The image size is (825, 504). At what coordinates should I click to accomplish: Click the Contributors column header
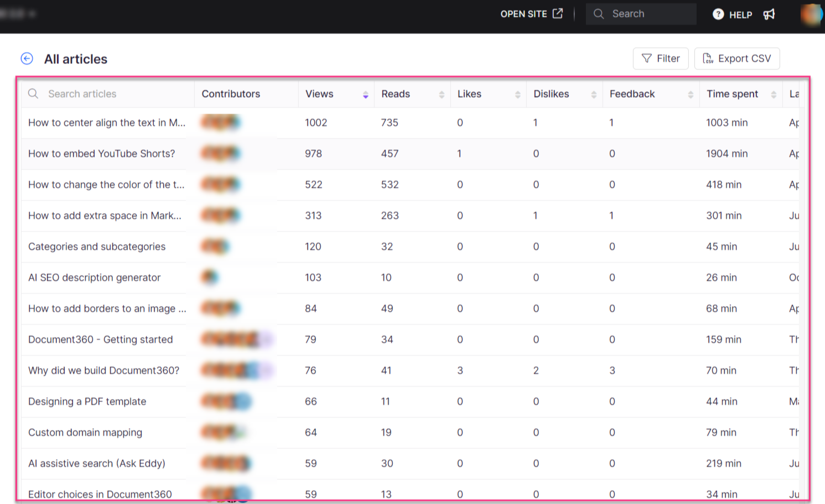(231, 93)
